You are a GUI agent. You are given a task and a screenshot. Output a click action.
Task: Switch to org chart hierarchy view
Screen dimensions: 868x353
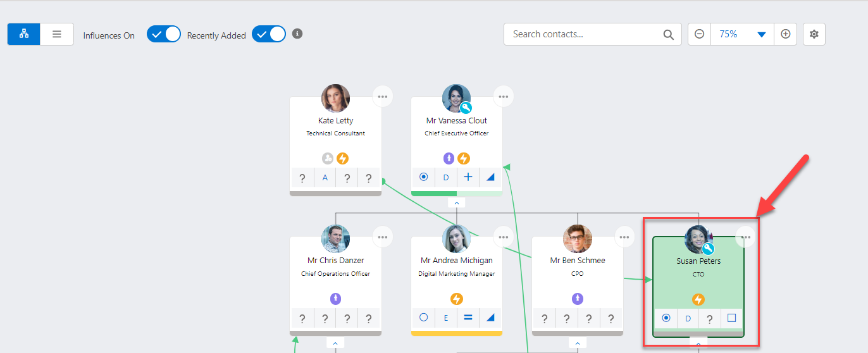(x=24, y=34)
